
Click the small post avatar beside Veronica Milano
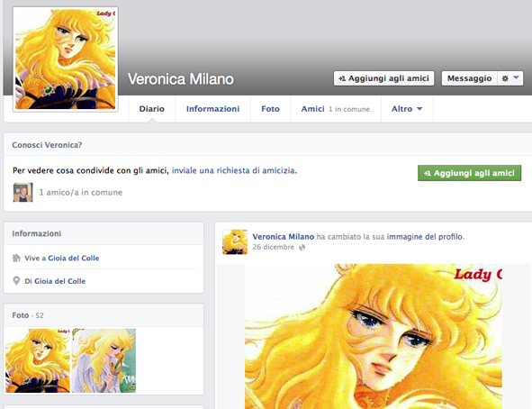pyautogui.click(x=235, y=241)
